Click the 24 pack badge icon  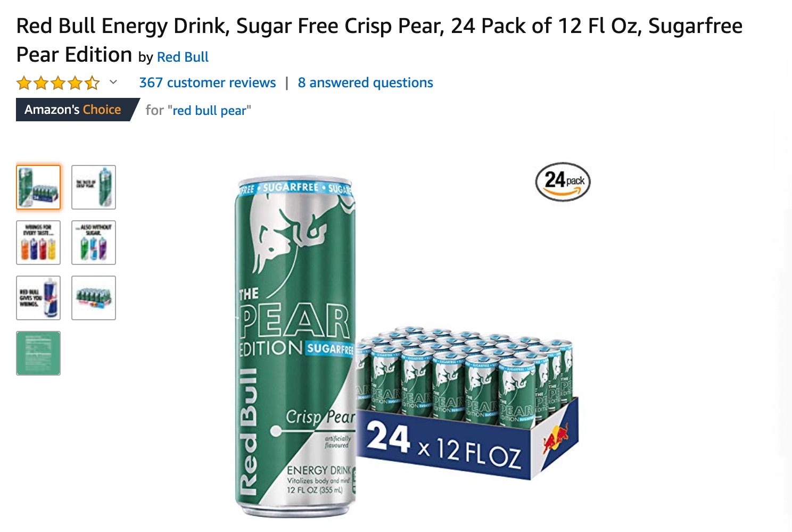pyautogui.click(x=563, y=182)
